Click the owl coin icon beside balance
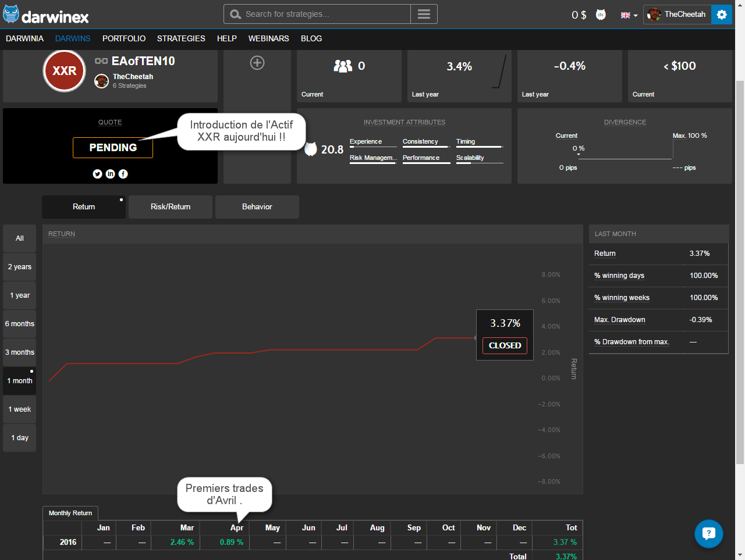 (601, 15)
